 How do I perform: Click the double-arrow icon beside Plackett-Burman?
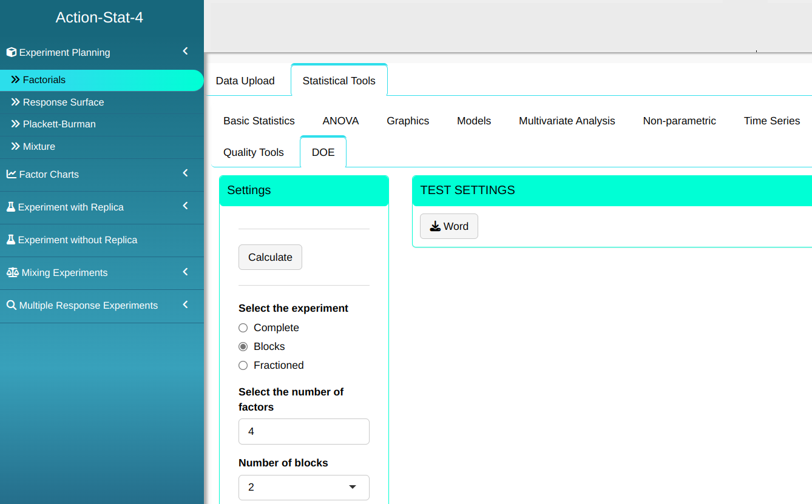click(16, 124)
